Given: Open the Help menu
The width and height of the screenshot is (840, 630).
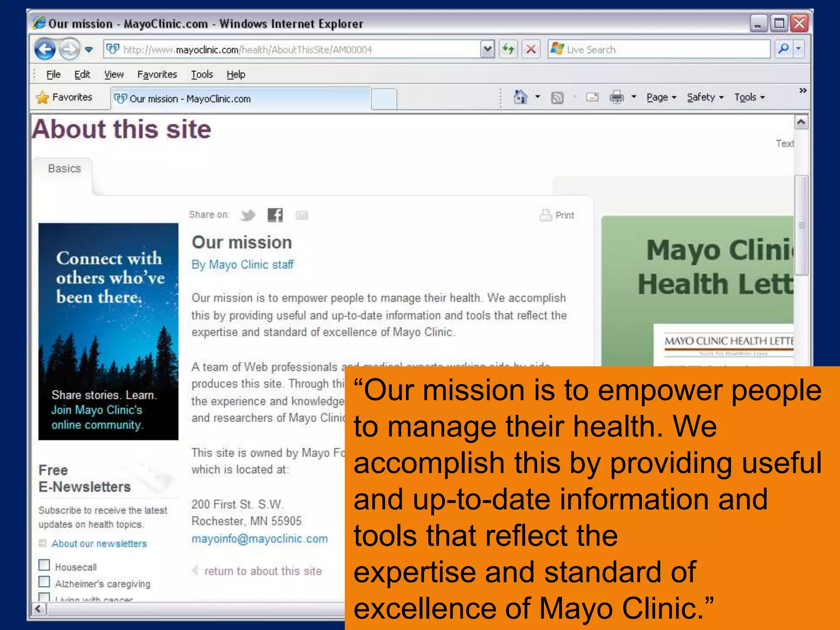Looking at the screenshot, I should (236, 74).
